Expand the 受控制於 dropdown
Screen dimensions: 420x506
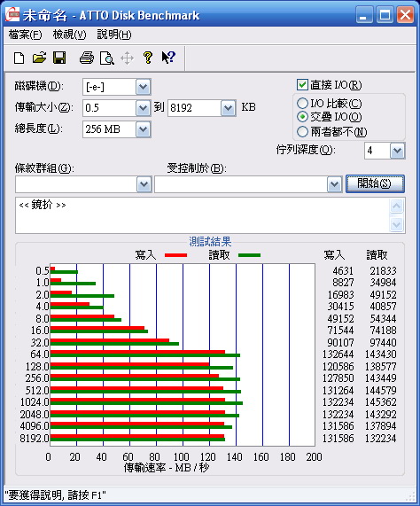pos(334,184)
